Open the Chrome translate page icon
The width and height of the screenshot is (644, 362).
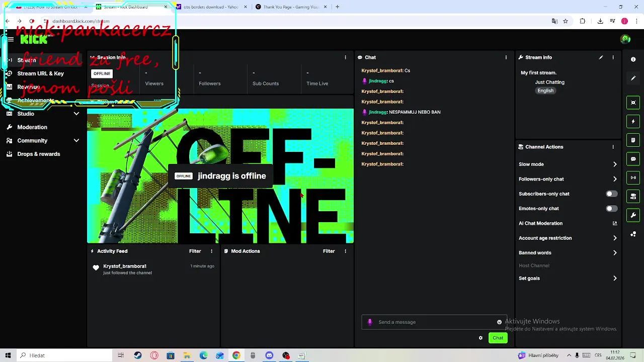554,21
